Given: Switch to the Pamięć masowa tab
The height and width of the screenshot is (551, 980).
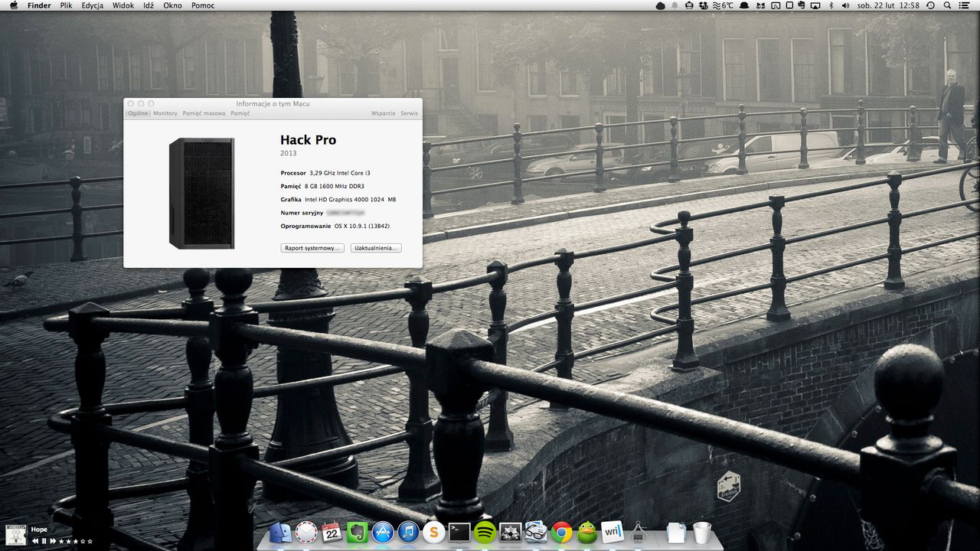Looking at the screenshot, I should pos(204,113).
